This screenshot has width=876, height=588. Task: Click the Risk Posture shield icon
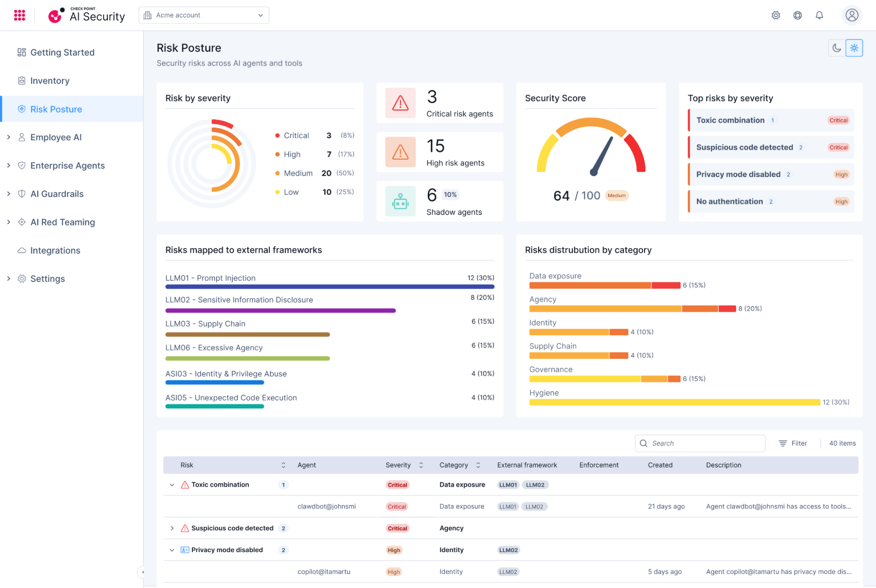tap(21, 109)
